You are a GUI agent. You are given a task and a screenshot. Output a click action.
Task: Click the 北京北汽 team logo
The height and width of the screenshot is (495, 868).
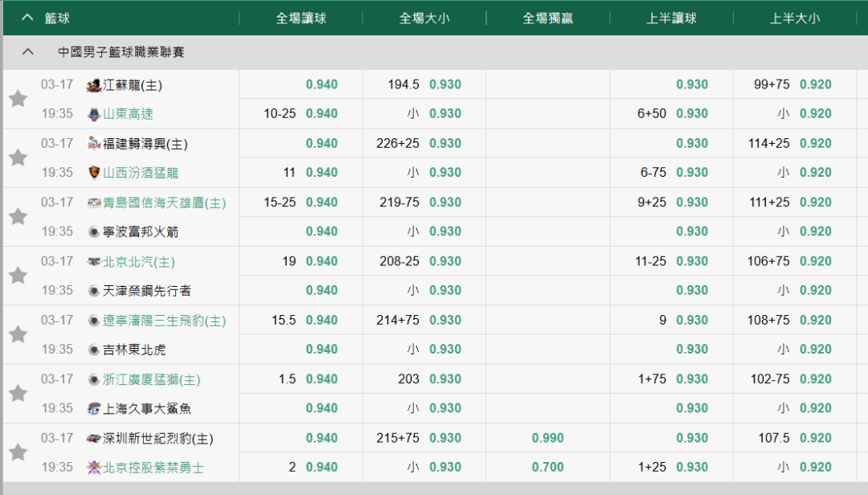point(94,261)
